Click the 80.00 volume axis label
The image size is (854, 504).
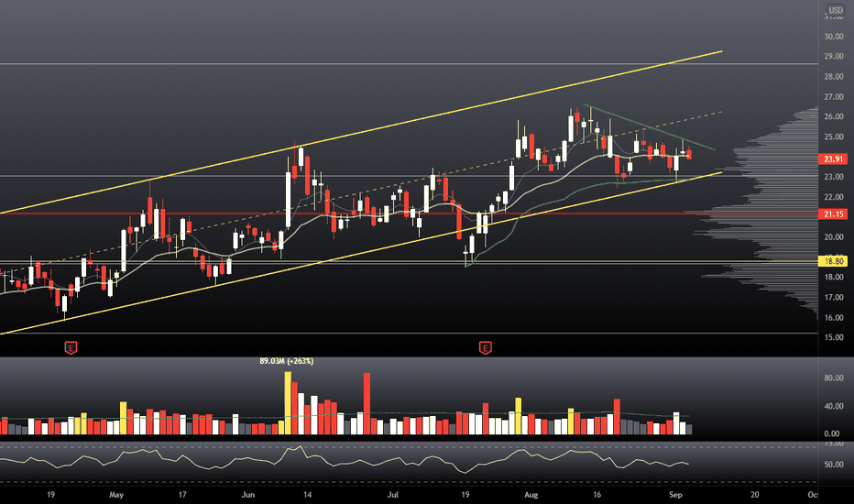pyautogui.click(x=833, y=378)
